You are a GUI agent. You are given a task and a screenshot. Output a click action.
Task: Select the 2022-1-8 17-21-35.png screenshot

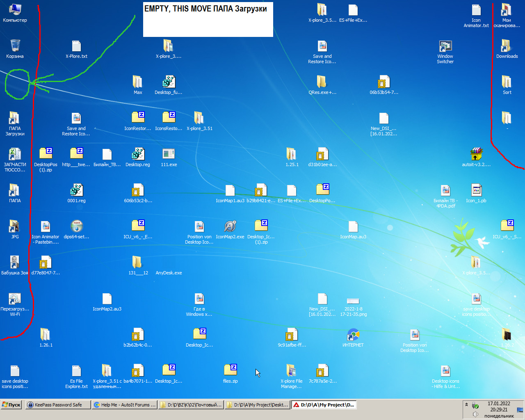coord(353,301)
